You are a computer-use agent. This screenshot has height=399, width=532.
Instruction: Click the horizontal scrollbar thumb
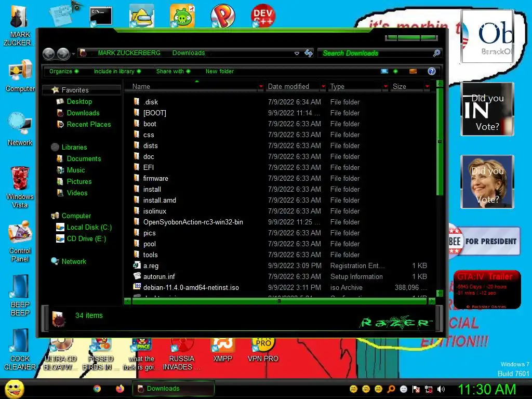pos(279,301)
